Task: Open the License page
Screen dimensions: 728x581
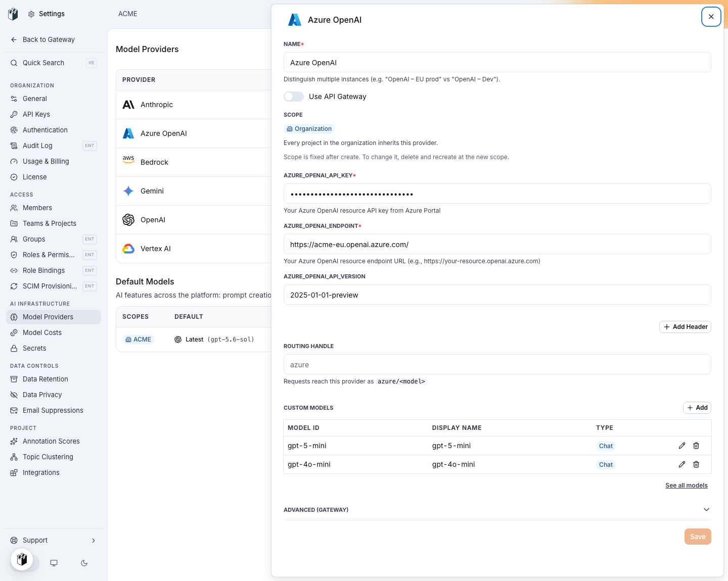Action: (x=53, y=177)
